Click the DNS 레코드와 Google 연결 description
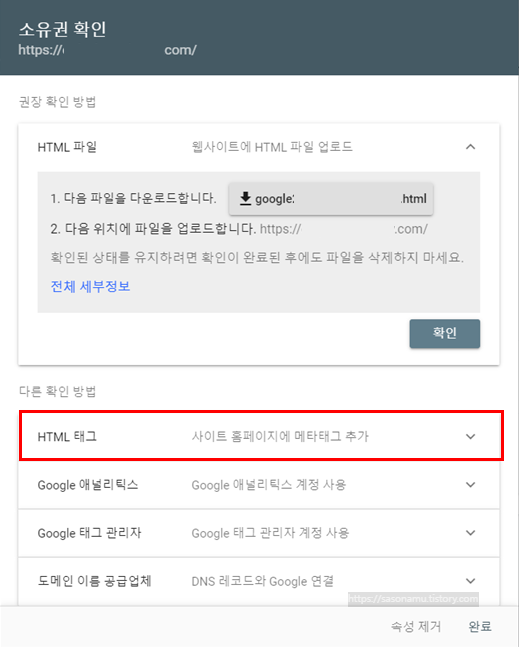 pos(263,581)
